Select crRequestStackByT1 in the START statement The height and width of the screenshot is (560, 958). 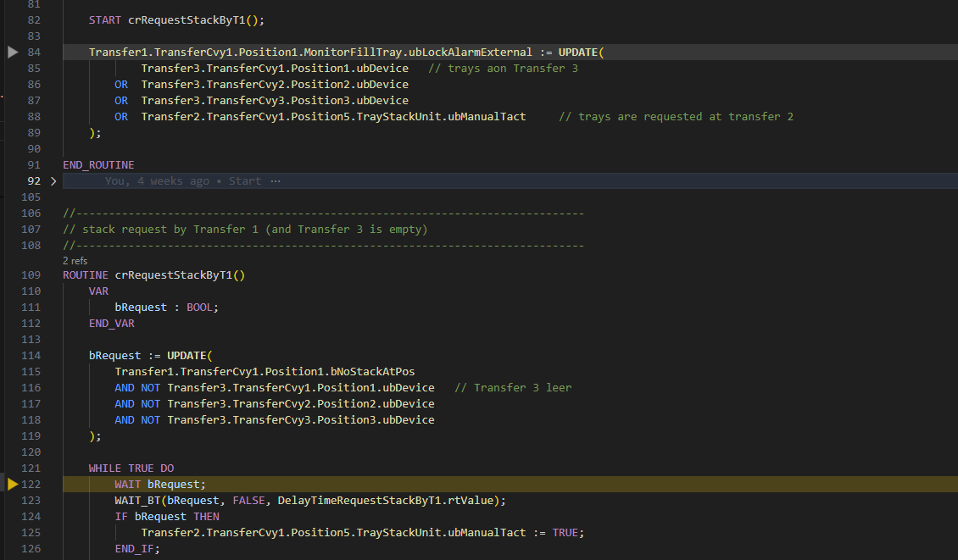[x=187, y=20]
